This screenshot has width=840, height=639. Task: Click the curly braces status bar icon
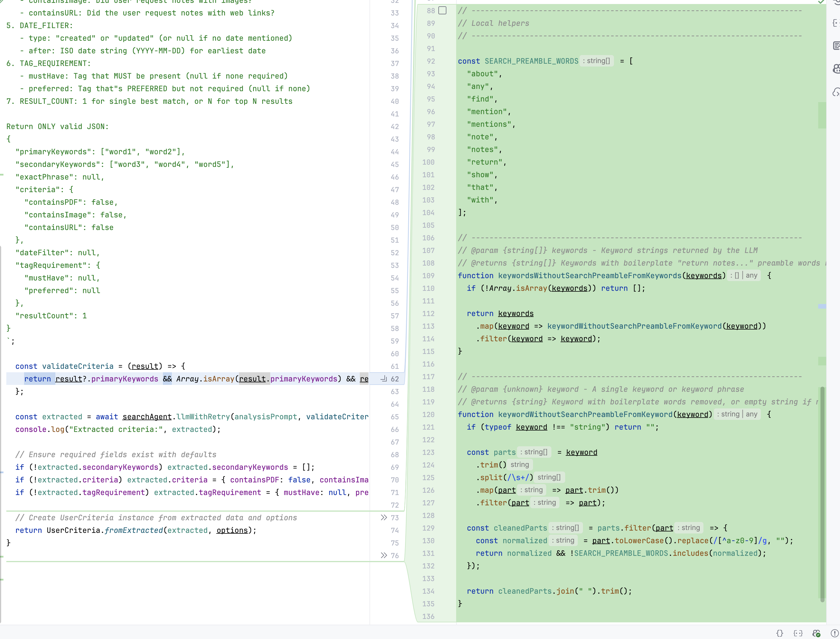[779, 633]
